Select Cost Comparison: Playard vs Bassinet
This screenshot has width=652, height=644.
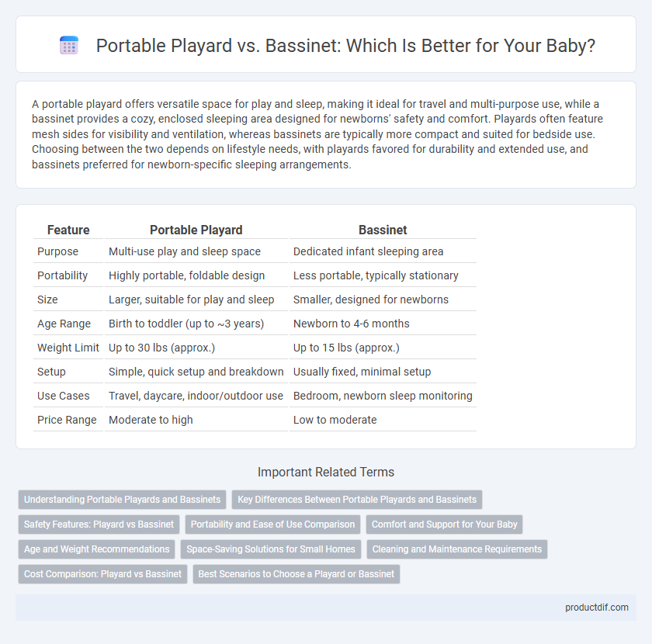coord(102,573)
